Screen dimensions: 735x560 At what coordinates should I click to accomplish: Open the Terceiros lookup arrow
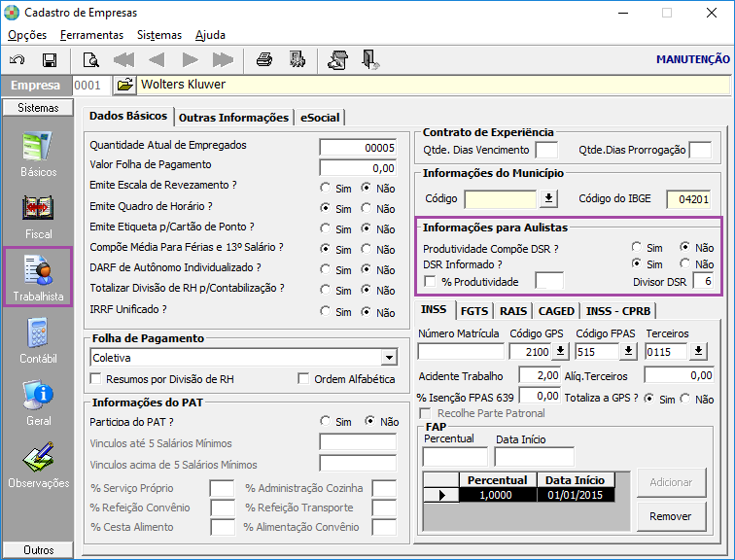(x=698, y=352)
